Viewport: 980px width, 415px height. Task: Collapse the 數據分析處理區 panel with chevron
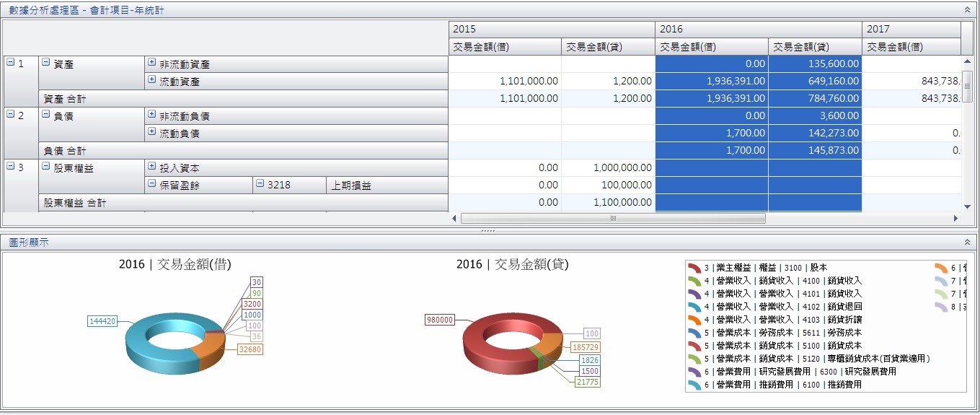(x=967, y=10)
